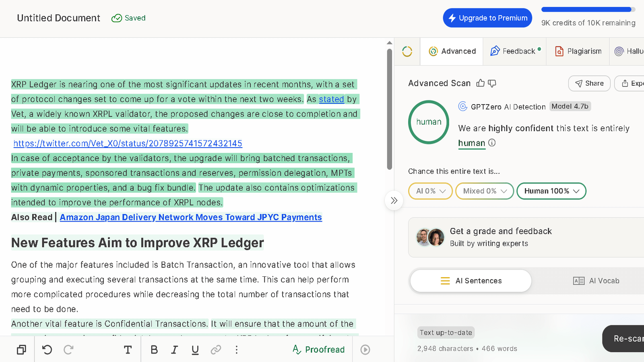Click the Model 4.7b badge
This screenshot has width=644, height=362.
click(570, 107)
